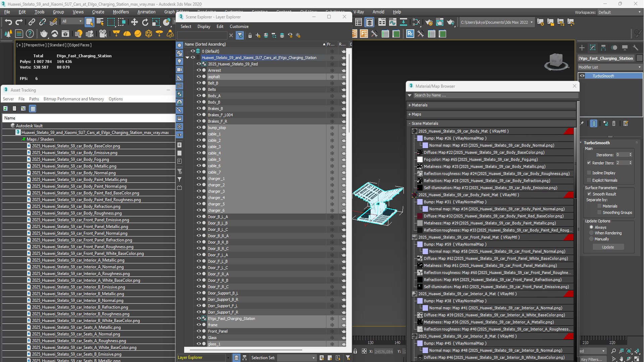
Task: Hide the asphalt object via eye icon
Action: point(199,77)
